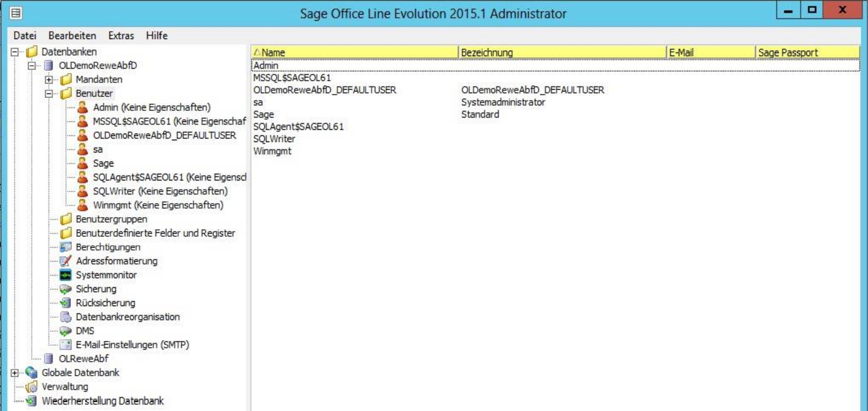Click the Sicherung backup icon

point(65,289)
